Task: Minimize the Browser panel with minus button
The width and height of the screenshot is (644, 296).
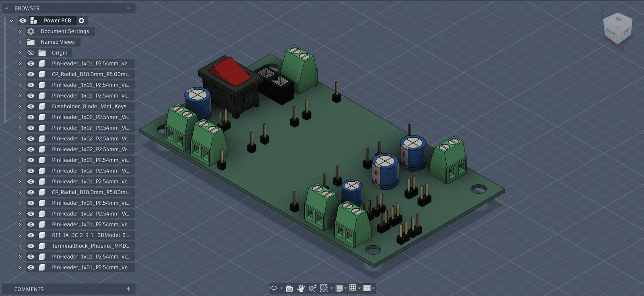Action: click(128, 8)
